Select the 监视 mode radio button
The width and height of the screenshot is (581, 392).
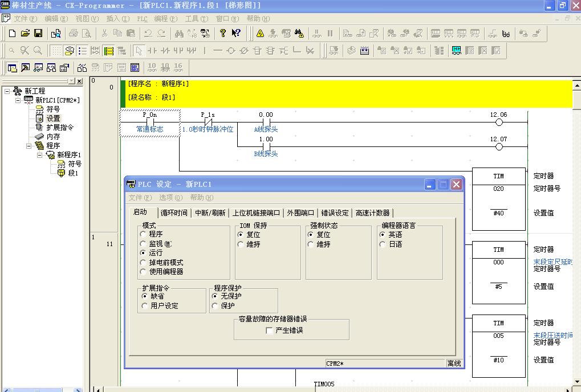click(x=143, y=244)
